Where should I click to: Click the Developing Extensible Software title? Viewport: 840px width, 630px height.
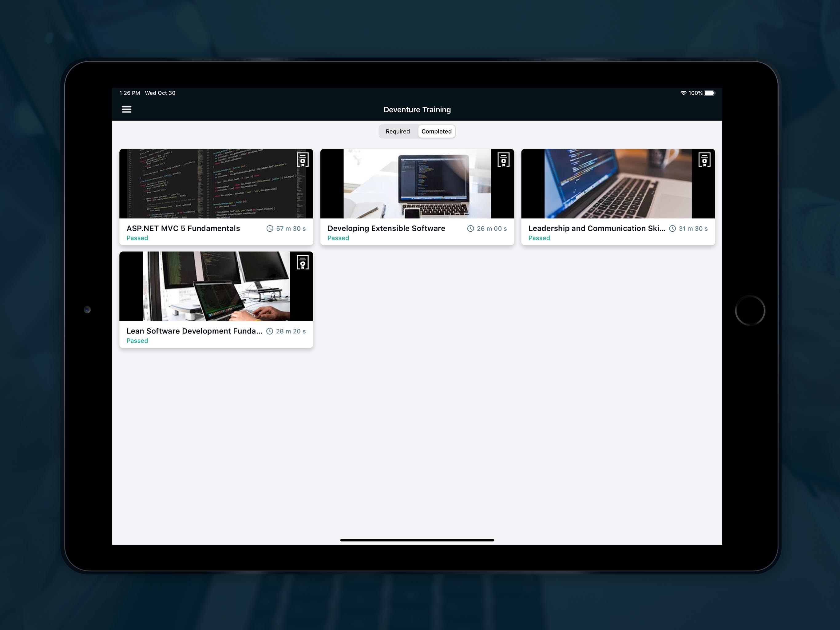[x=386, y=228]
